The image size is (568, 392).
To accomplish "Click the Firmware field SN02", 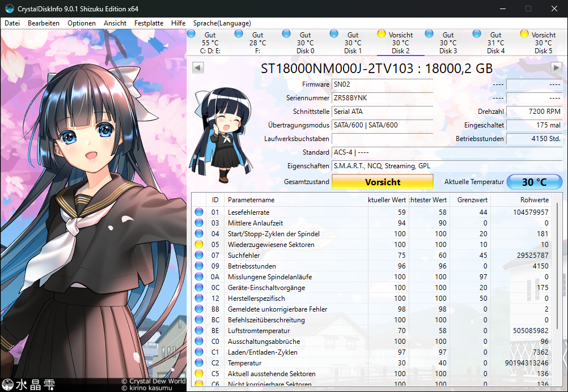I will point(382,84).
